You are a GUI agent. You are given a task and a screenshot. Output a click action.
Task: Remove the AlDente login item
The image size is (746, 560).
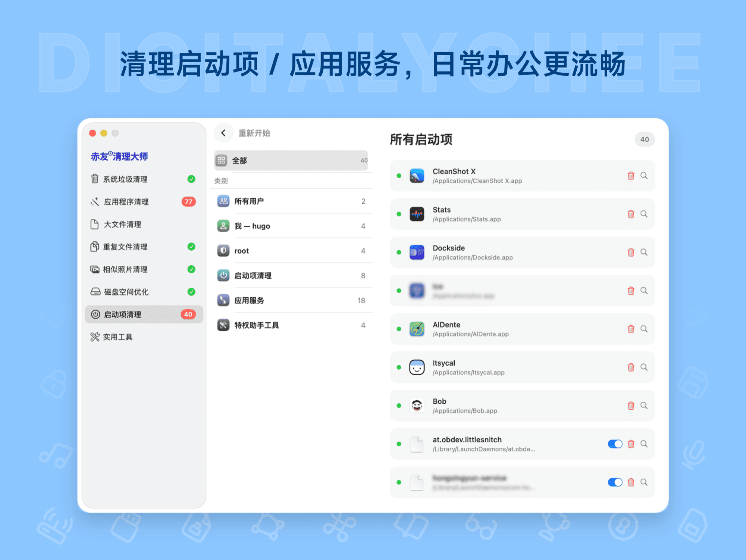(x=631, y=329)
